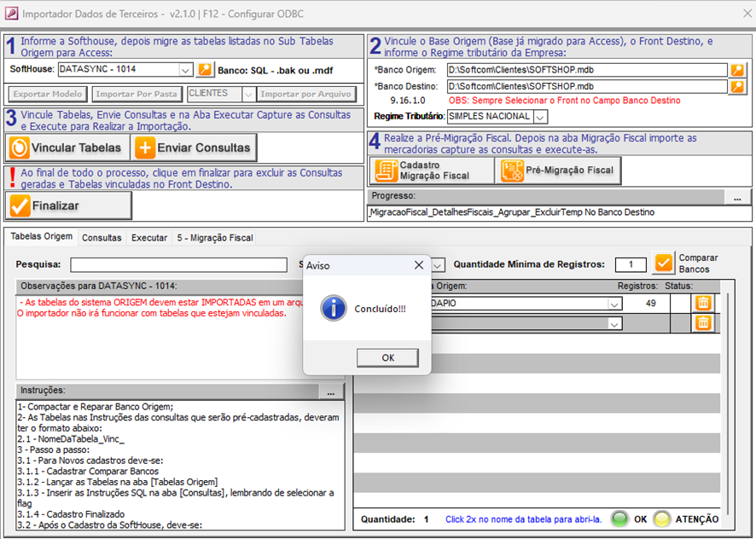This screenshot has width=756, height=539.
Task: Click the browse icon for Banco Destino
Action: tap(737, 86)
